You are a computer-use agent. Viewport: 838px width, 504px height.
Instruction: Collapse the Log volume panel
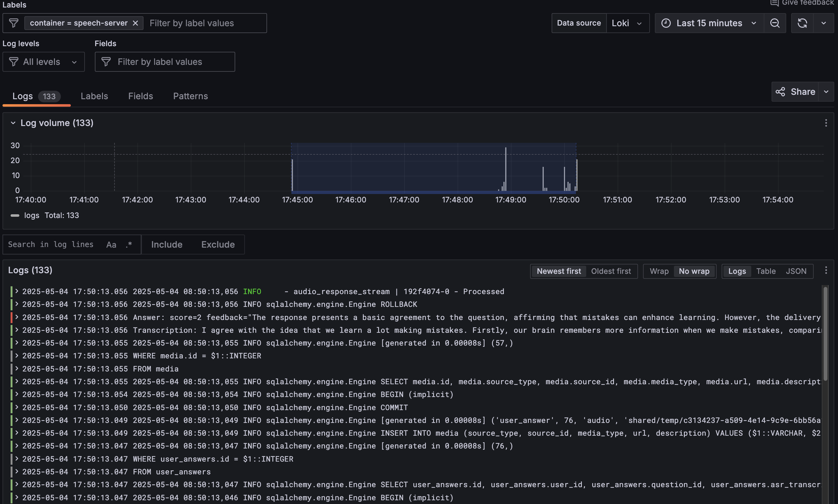coord(13,123)
